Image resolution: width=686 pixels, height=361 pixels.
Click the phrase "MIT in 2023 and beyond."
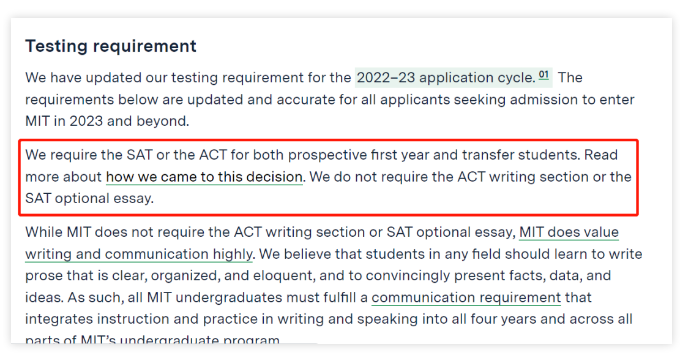click(x=107, y=121)
